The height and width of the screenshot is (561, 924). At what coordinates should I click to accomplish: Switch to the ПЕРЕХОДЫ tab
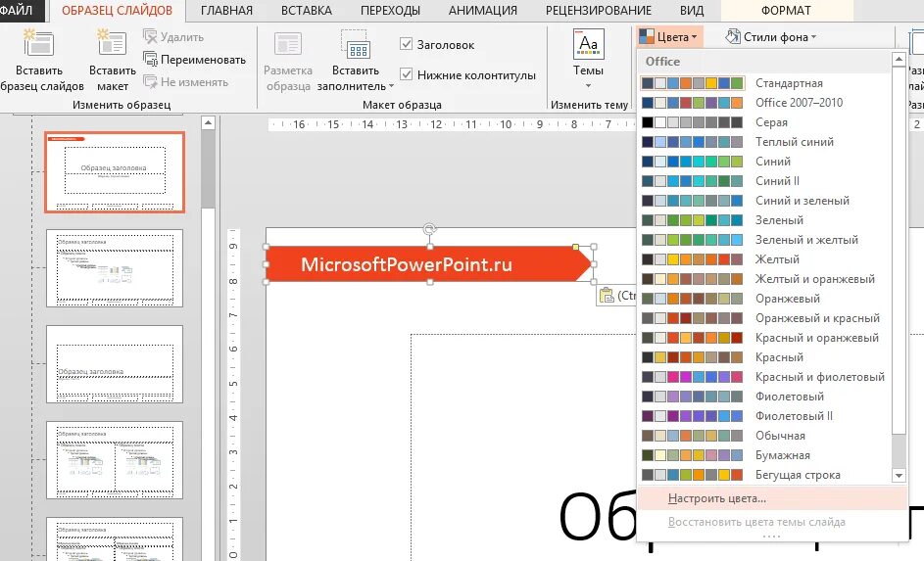[390, 11]
